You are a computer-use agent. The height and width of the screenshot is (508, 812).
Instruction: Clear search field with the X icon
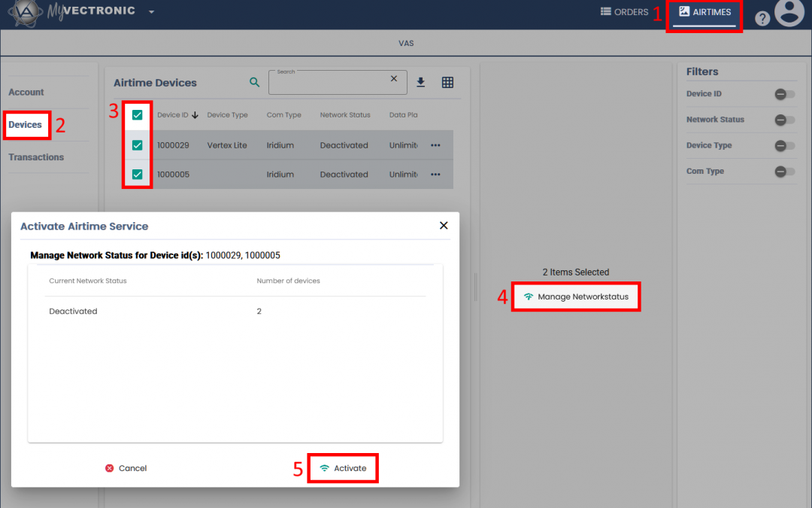click(393, 79)
